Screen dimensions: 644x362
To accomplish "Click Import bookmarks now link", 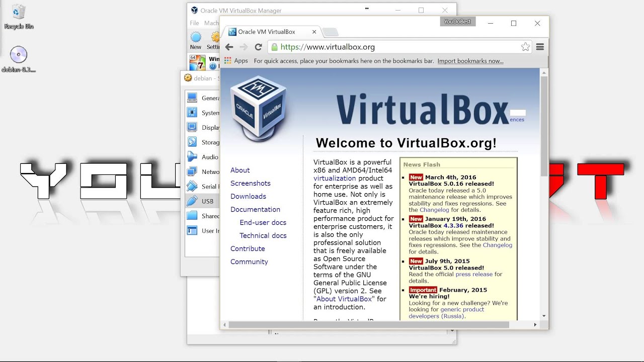I will click(x=470, y=61).
